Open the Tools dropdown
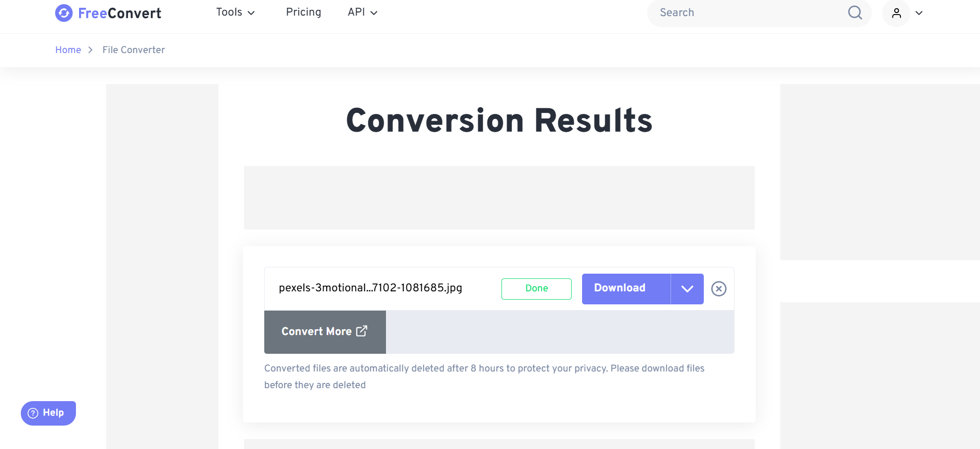Screen dimensions: 980x449 point(235,12)
